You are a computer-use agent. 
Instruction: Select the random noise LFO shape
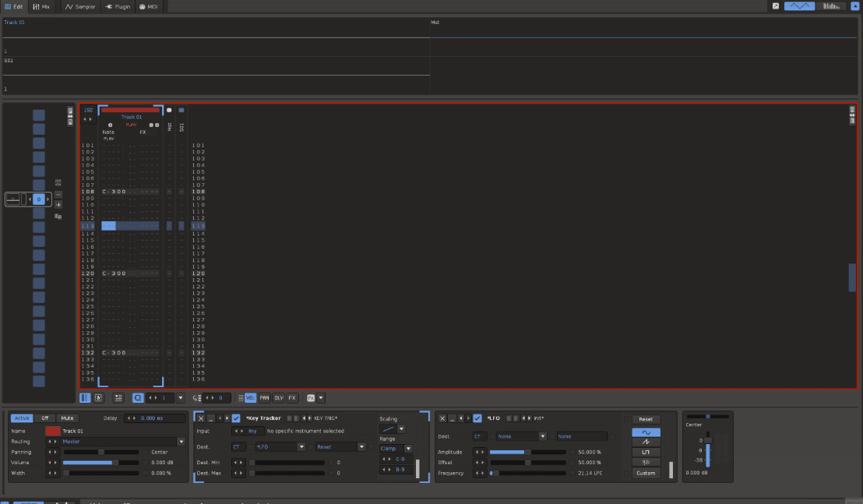[646, 462]
